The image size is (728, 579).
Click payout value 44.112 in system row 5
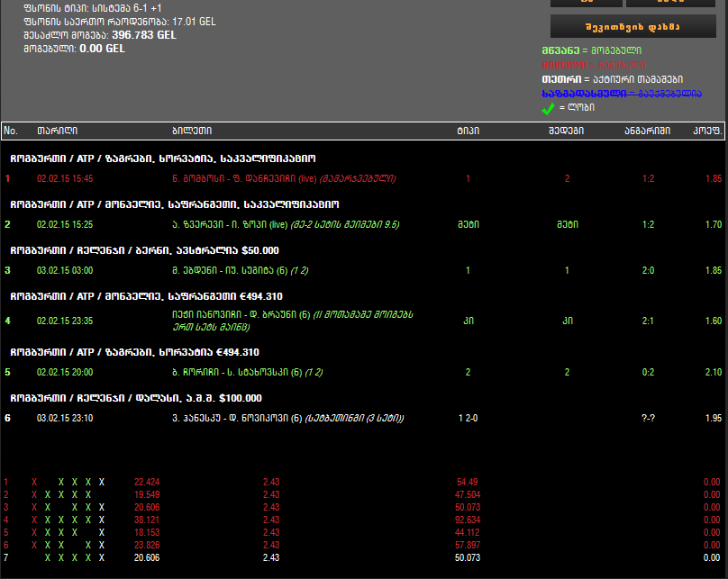point(468,532)
